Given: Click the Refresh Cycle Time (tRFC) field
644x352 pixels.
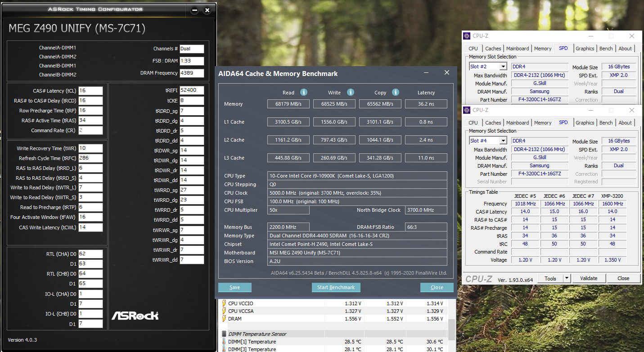Looking at the screenshot, I should [90, 158].
